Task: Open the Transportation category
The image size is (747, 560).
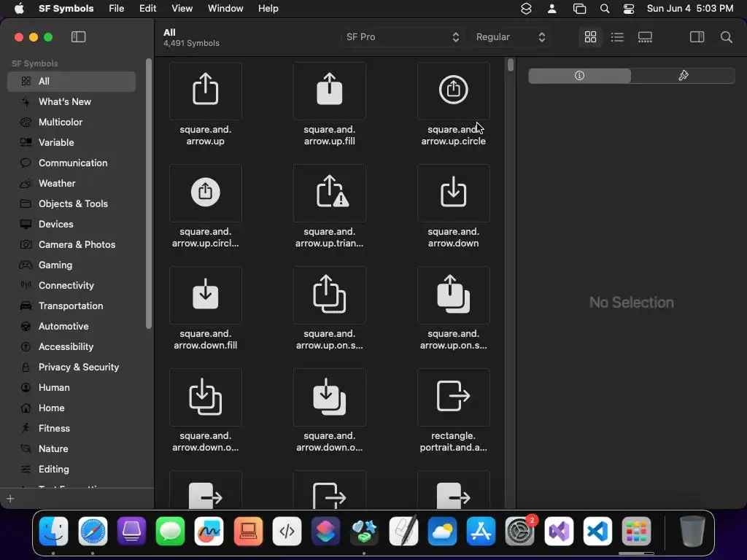Action: [71, 306]
